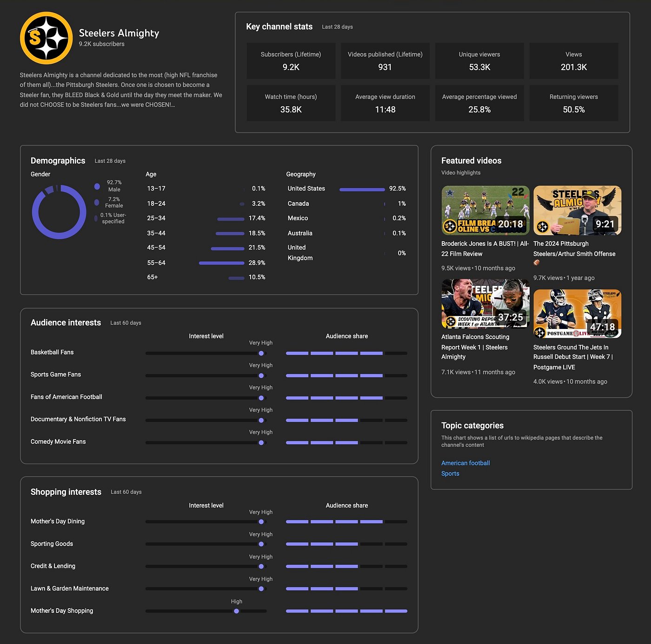This screenshot has height=644, width=651.
Task: Click Comedy Movie Fans interest slider
Action: [x=206, y=442]
